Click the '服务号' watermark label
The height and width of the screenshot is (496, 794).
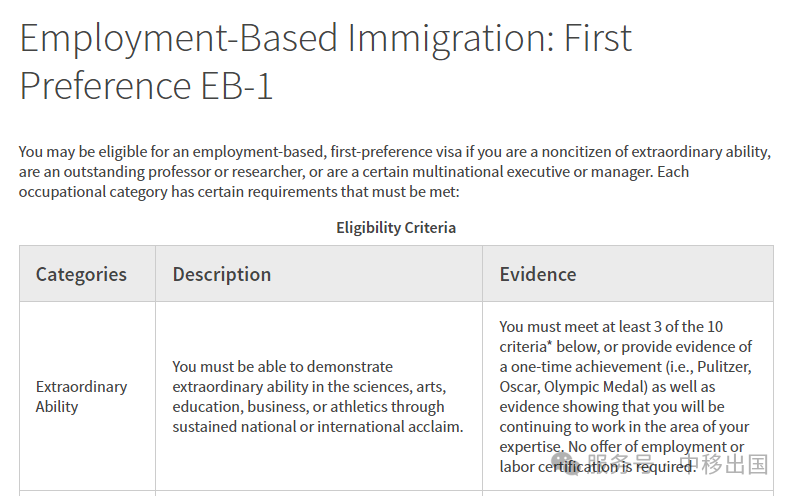pyautogui.click(x=620, y=464)
